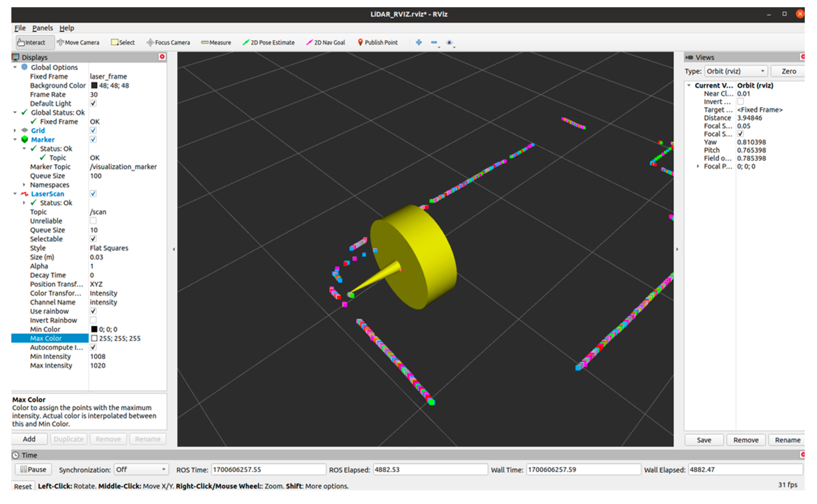
Task: Expand the Grid display tree item
Action: [15, 130]
